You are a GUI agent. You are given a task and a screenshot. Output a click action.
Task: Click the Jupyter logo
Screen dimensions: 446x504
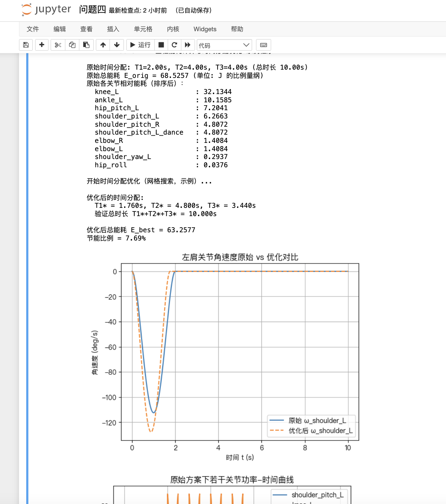coord(46,9)
